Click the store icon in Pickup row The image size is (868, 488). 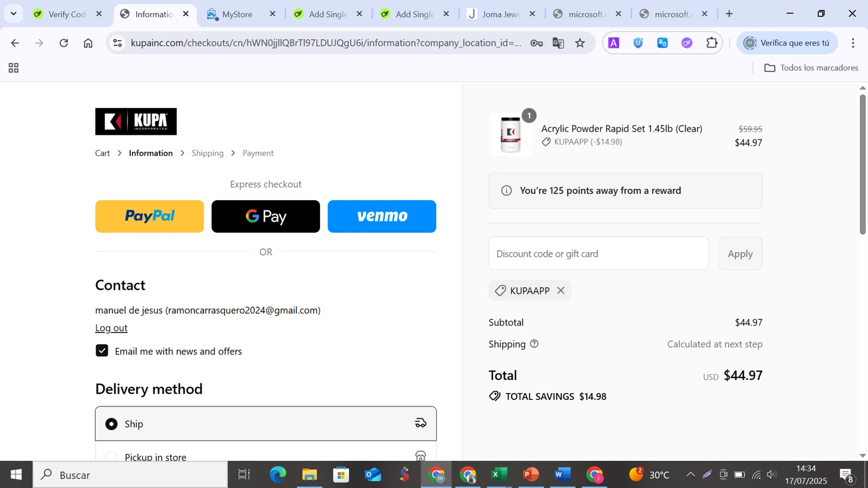pyautogui.click(x=421, y=456)
